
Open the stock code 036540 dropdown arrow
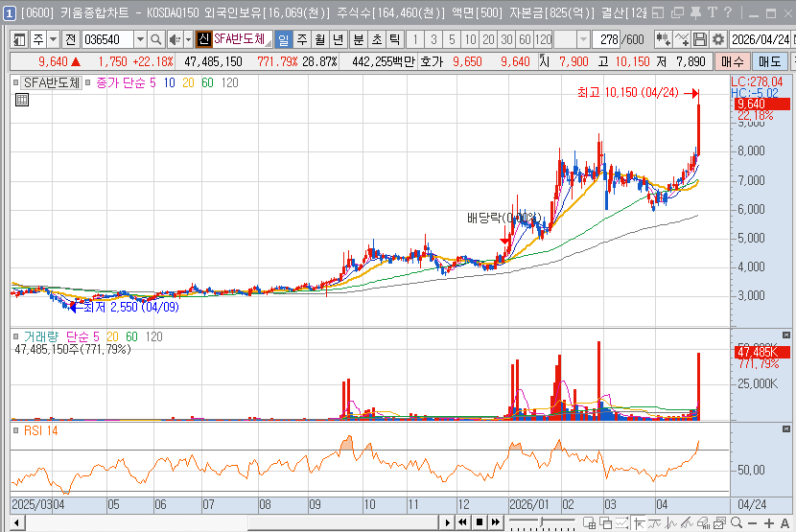point(140,39)
